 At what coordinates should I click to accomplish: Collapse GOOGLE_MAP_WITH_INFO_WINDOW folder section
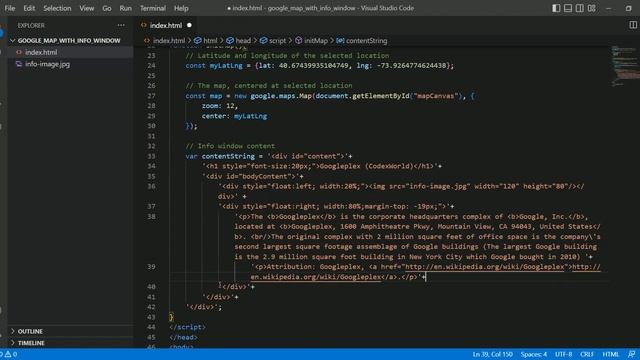(69, 40)
